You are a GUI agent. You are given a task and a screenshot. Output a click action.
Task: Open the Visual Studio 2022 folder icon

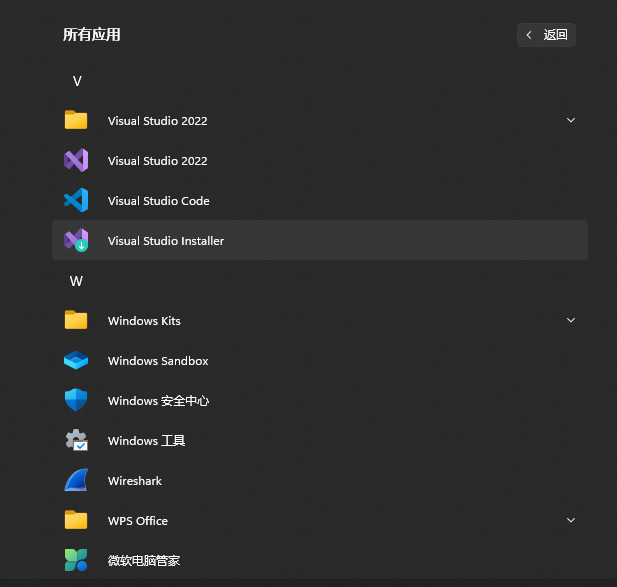pos(76,120)
